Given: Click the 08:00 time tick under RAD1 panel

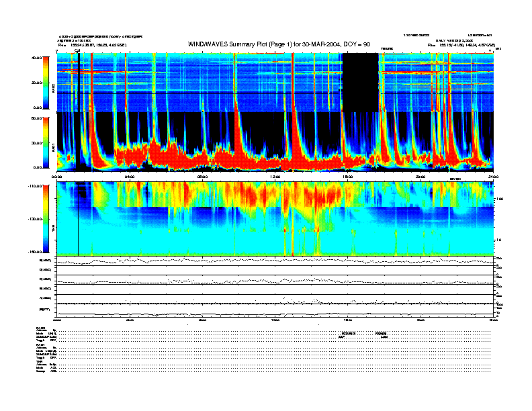Looking at the screenshot, I should coord(202,177).
